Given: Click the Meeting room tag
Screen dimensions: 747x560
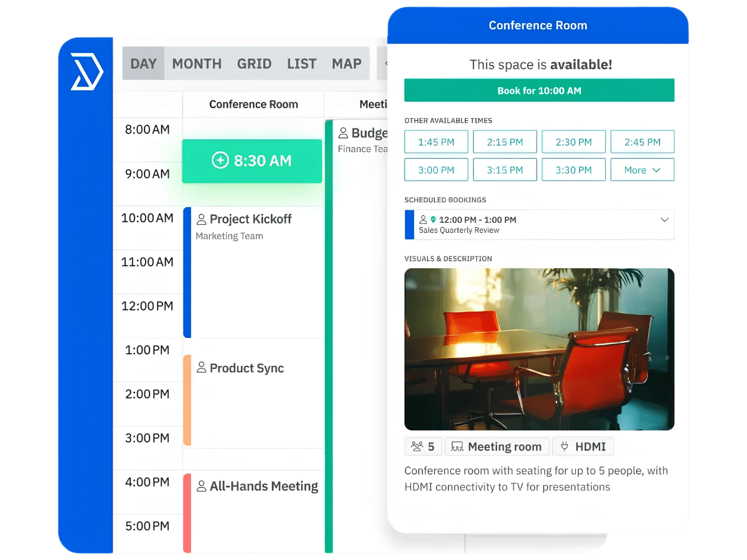Looking at the screenshot, I should (x=497, y=447).
